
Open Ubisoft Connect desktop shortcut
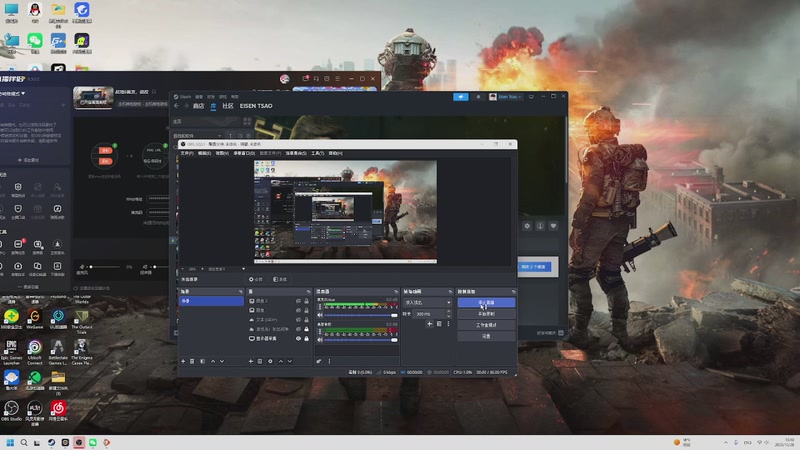pyautogui.click(x=35, y=352)
